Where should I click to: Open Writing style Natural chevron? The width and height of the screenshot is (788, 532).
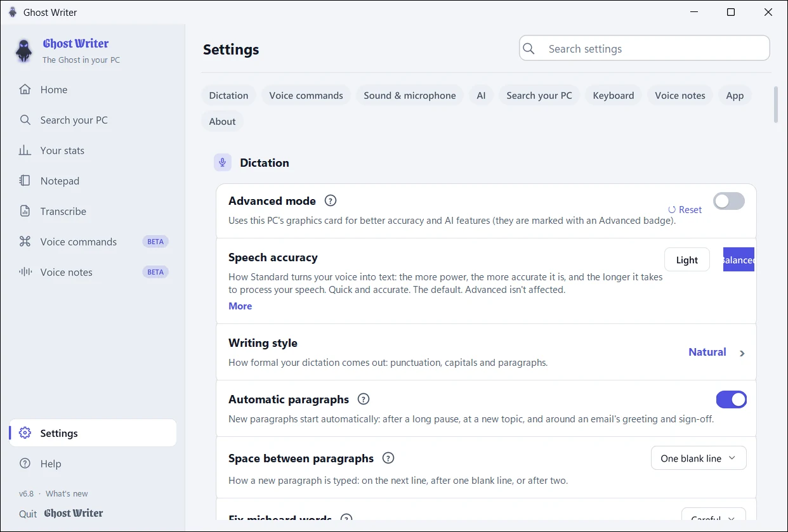(x=742, y=353)
